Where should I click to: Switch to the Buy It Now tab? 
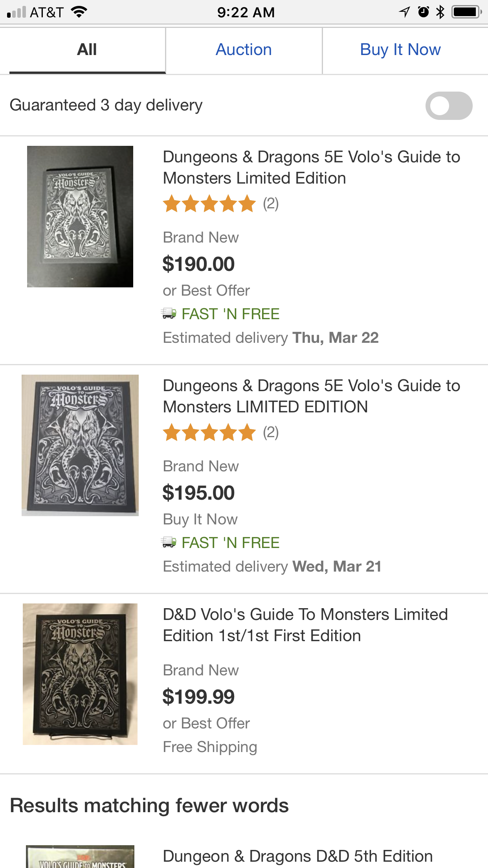tap(400, 50)
